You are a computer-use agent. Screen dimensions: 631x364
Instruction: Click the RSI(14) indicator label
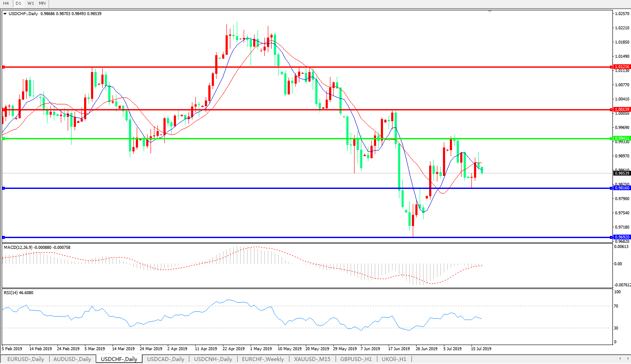coord(18,293)
